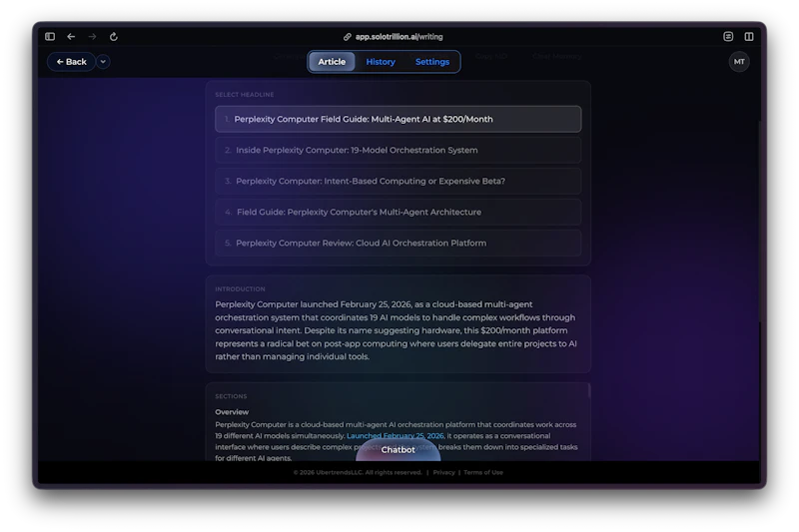The height and width of the screenshot is (532, 799).
Task: Open the Terms of Use link
Action: 483,472
